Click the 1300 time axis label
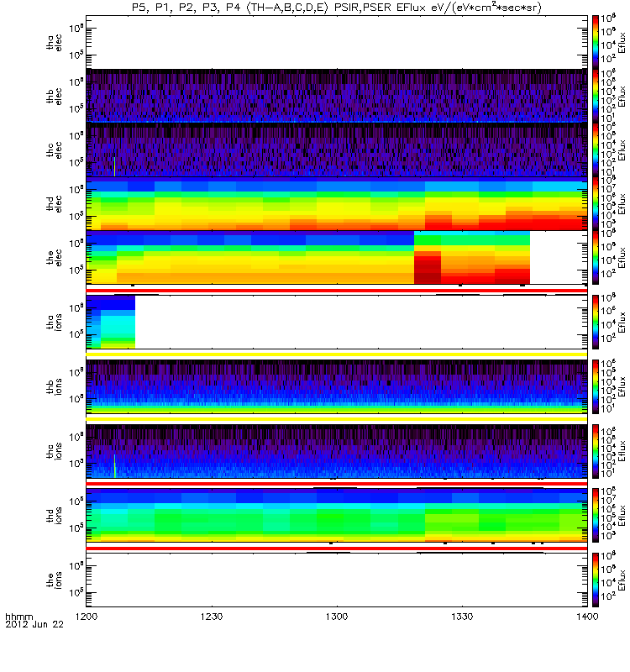Viewport: 630px width, 672px height. (337, 617)
